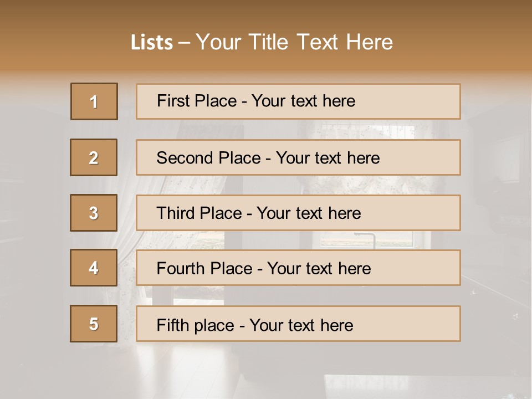Select the number 3 box
532x399 pixels.
pos(94,213)
